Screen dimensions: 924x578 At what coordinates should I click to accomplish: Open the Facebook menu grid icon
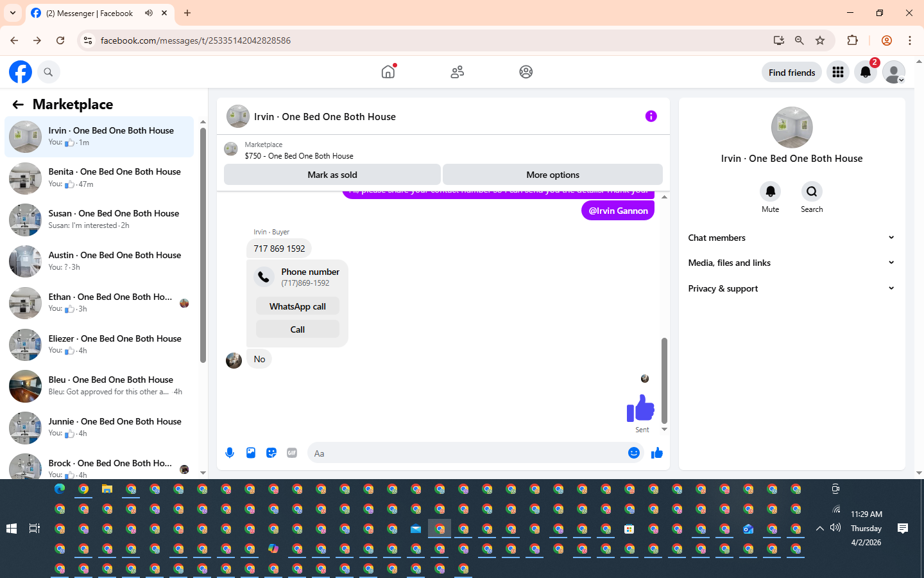pos(838,73)
